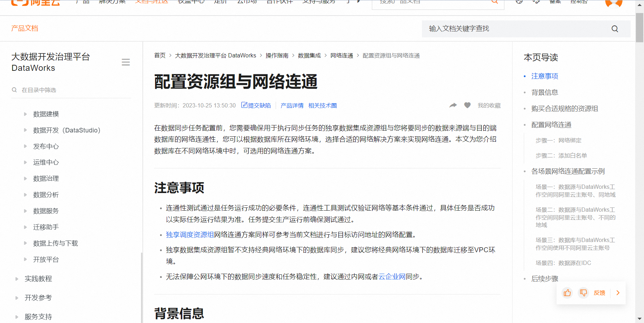Viewport: 644px width, 323px height.
Task: Expand the 开发参考 section arrow
Action: [17, 298]
